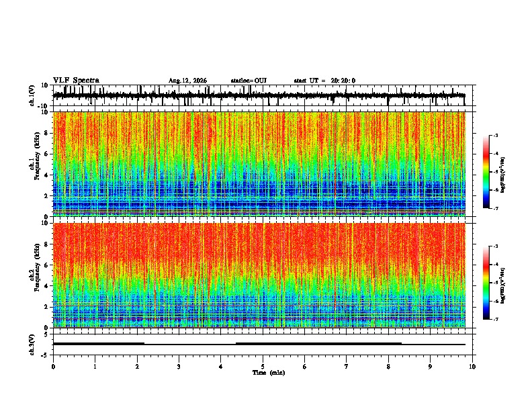This screenshot has height=411, width=532.
Task: Click the "-3" label on ch.1 color scale
Action: 495,135
